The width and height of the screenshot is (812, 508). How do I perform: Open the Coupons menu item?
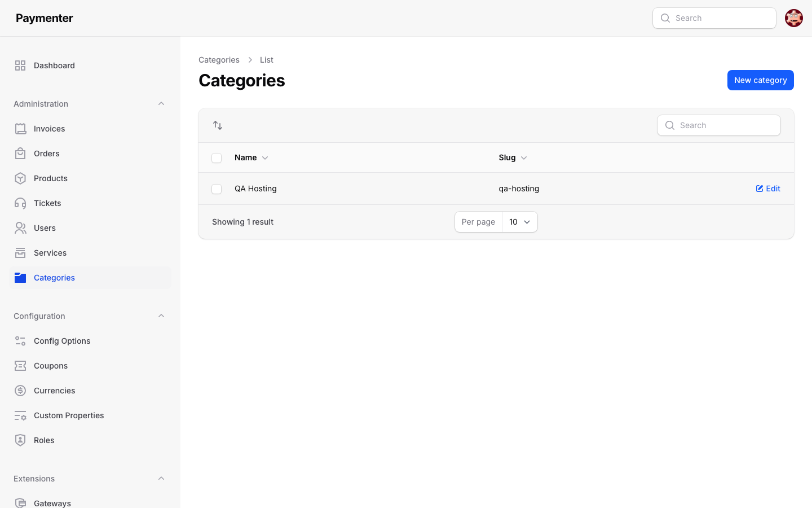click(x=90, y=366)
